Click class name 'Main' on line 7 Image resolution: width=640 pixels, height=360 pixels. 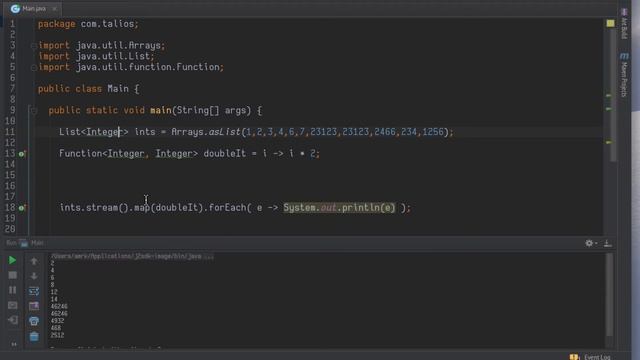click(x=118, y=89)
